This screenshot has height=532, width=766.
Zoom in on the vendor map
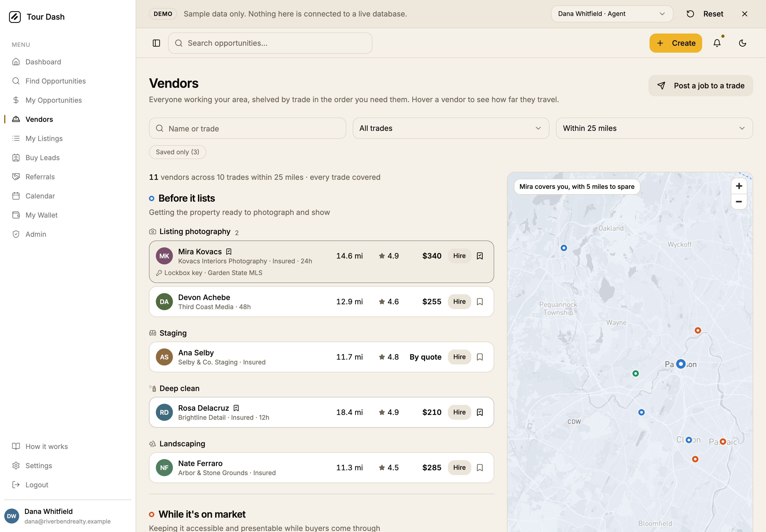click(739, 186)
